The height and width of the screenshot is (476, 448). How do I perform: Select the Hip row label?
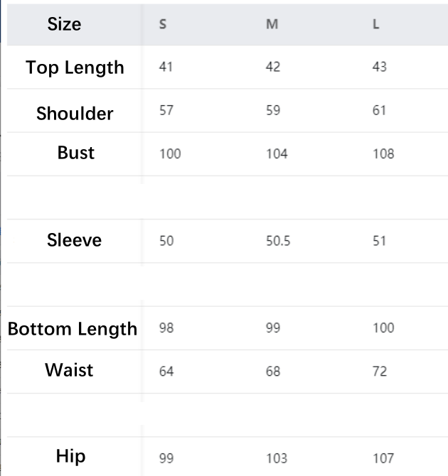(x=71, y=456)
